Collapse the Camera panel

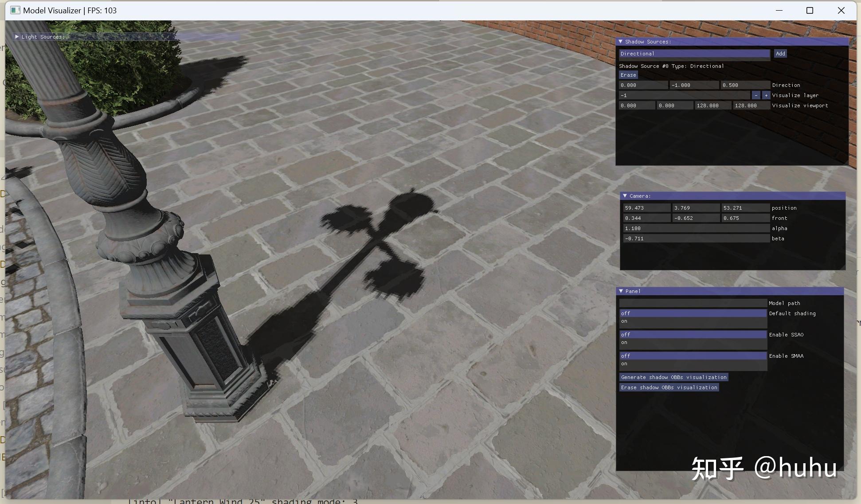[624, 195]
